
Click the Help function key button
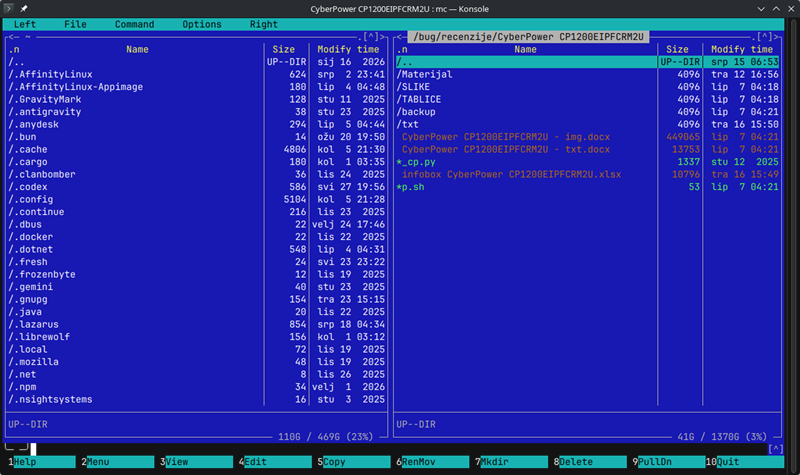coord(44,462)
